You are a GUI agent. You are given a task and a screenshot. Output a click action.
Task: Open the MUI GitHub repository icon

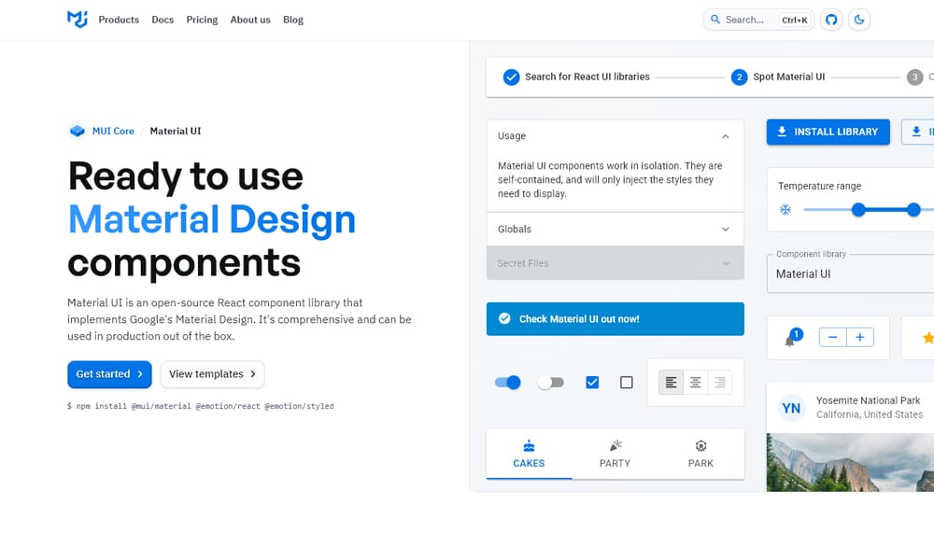[831, 20]
